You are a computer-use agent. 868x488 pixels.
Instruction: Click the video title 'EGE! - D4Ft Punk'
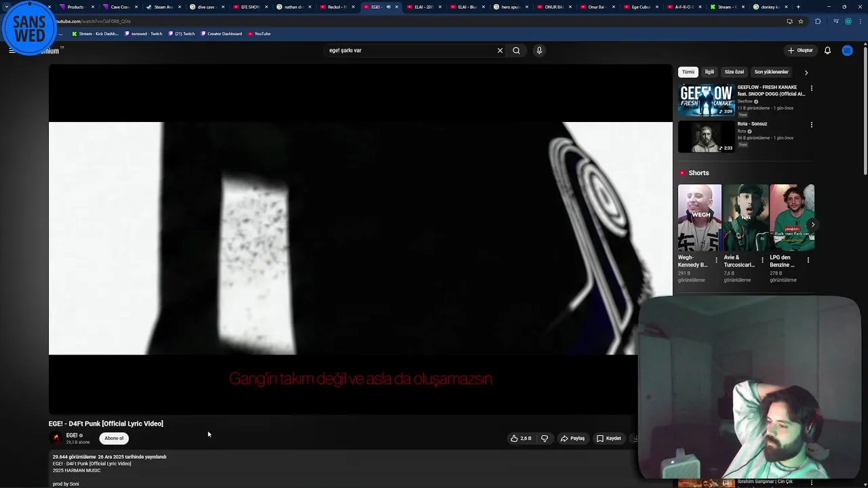(106, 424)
